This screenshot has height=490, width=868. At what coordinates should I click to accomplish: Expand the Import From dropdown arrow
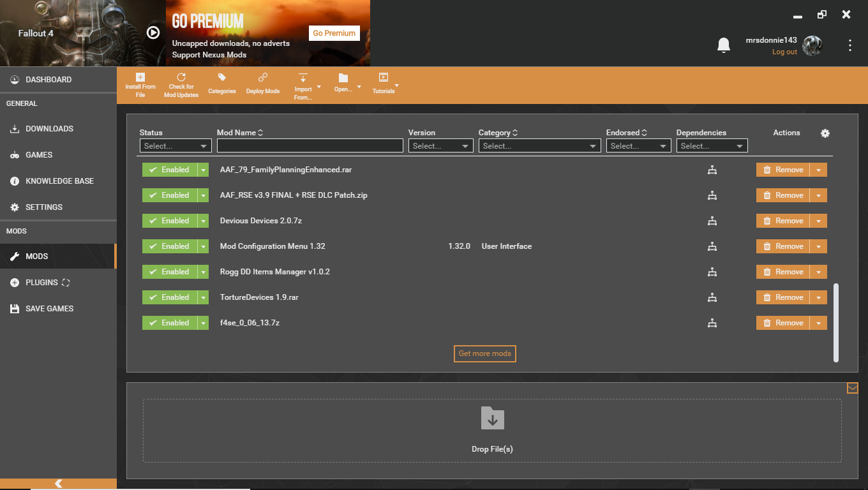coord(318,87)
